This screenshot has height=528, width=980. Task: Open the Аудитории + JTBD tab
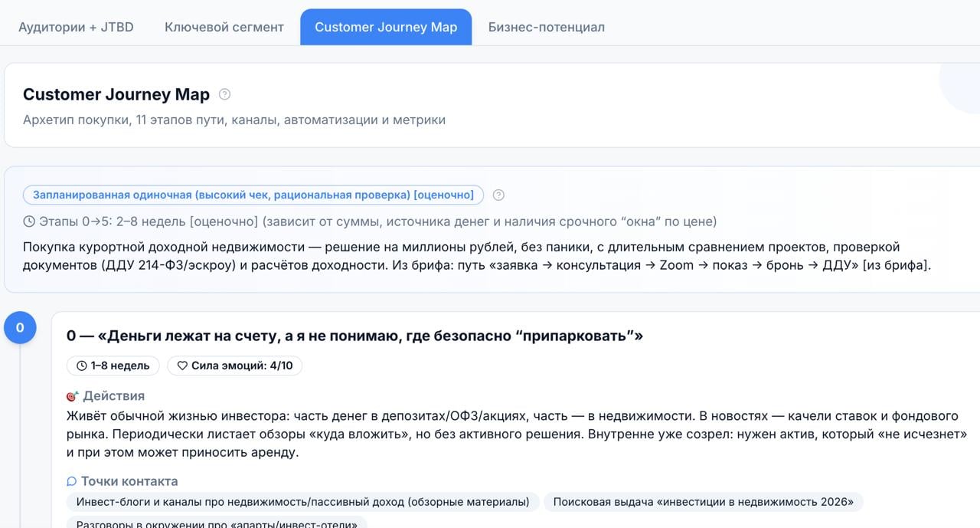[x=76, y=27]
